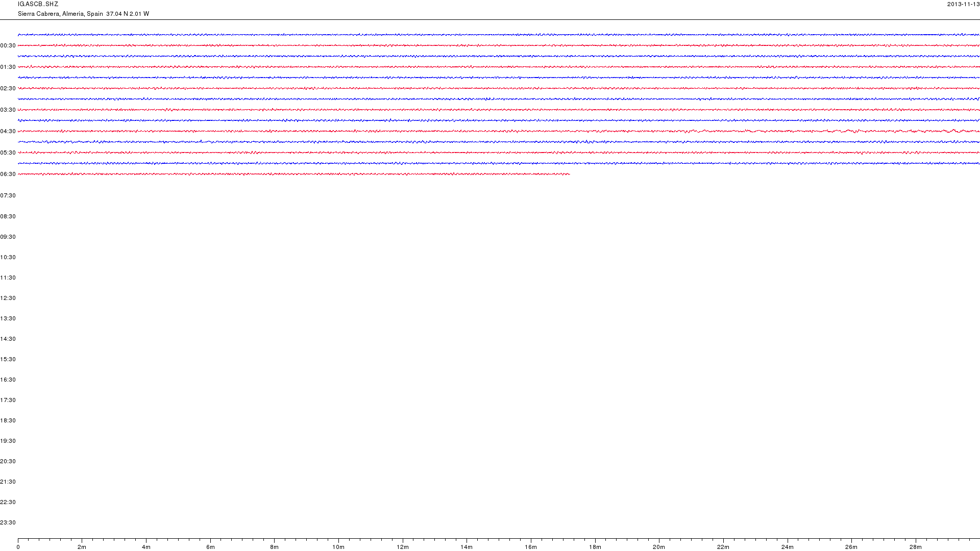Select the 08:30 time label
This screenshot has width=980, height=551.
coord(8,216)
